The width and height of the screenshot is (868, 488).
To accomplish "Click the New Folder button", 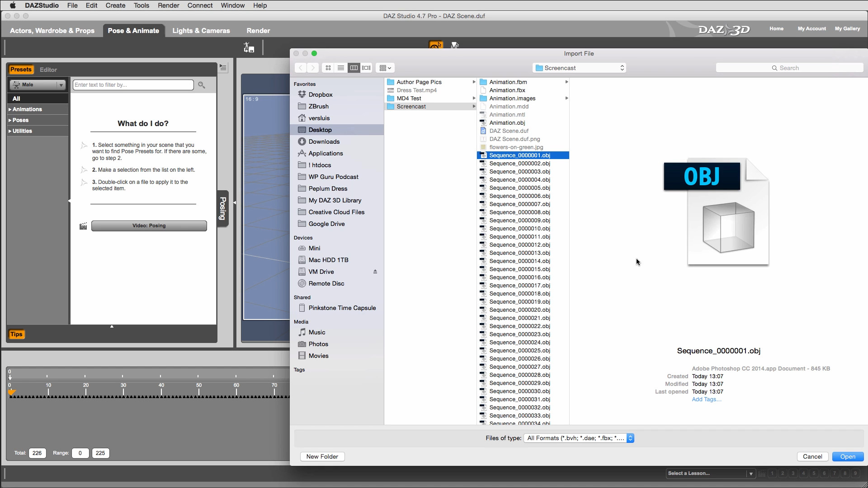I will coord(322,456).
